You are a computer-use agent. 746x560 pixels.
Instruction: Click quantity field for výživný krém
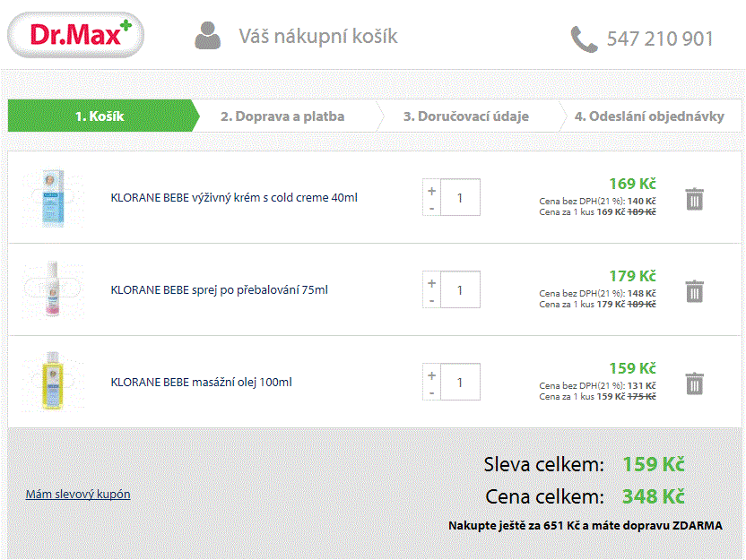coord(460,198)
